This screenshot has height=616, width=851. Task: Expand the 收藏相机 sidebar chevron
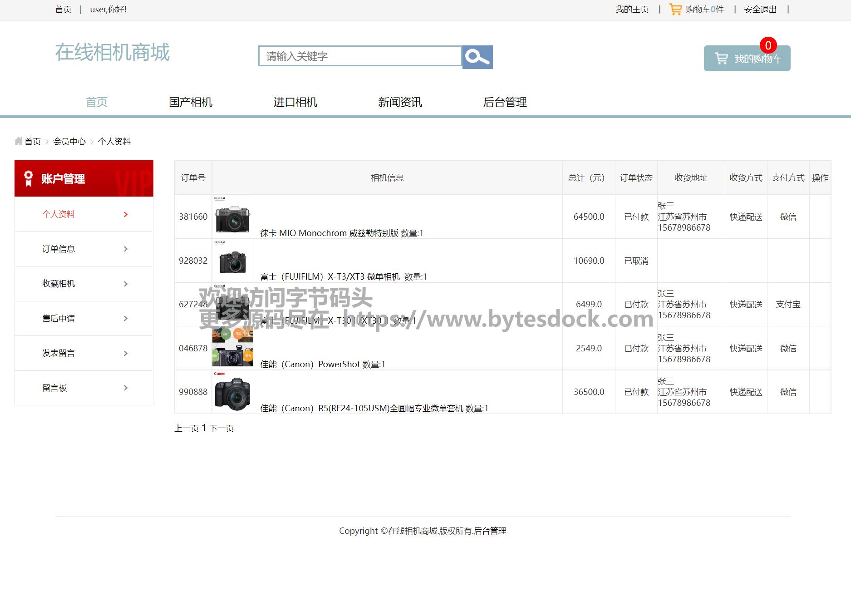pyautogui.click(x=126, y=284)
